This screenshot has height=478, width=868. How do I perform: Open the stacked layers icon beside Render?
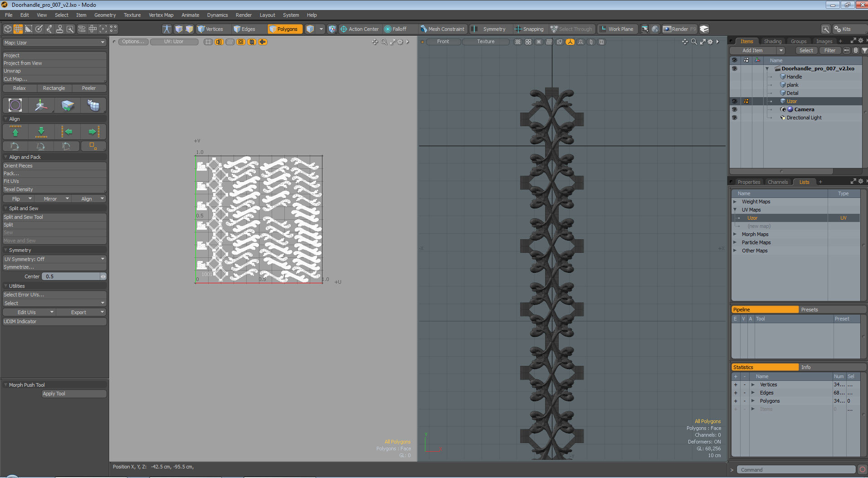pyautogui.click(x=704, y=29)
